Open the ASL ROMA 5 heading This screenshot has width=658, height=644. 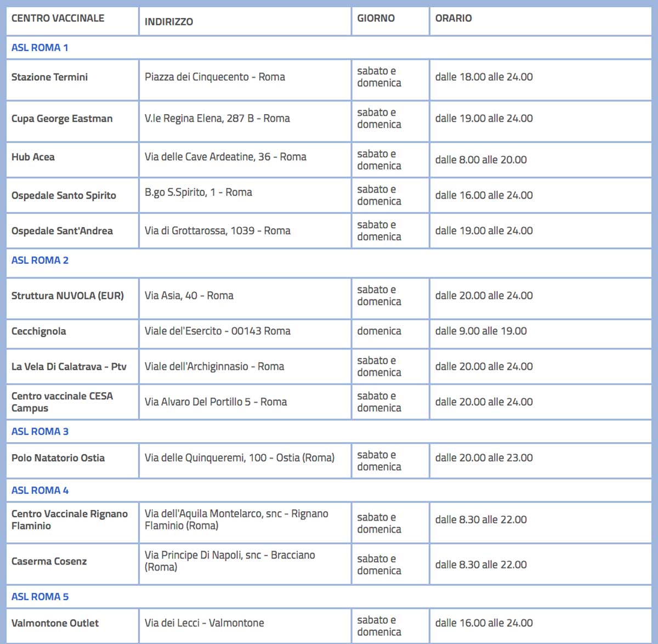(x=40, y=597)
